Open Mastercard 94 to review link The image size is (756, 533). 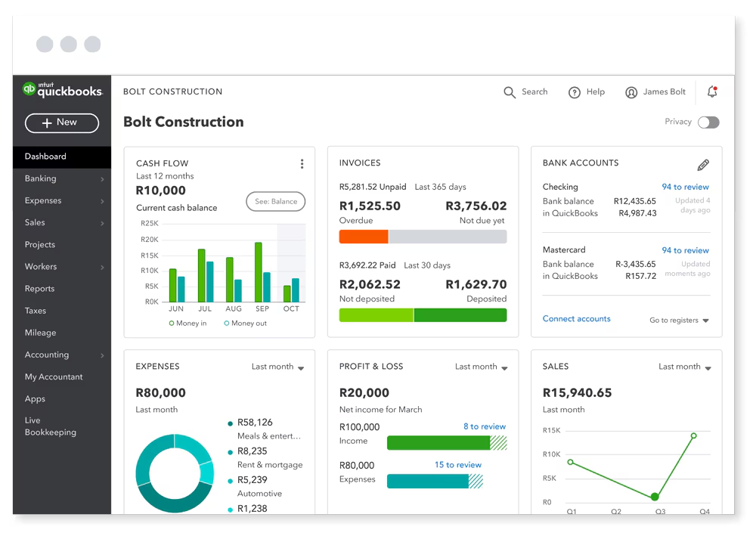(685, 250)
